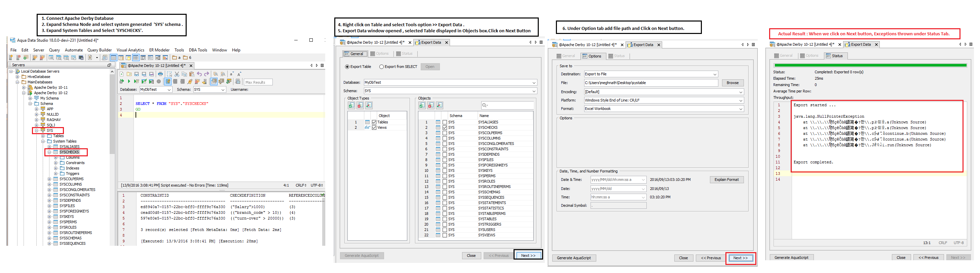Screen dimensions: 980x273
Task: Click << Previous in the Options tab export window
Action: 711,258
